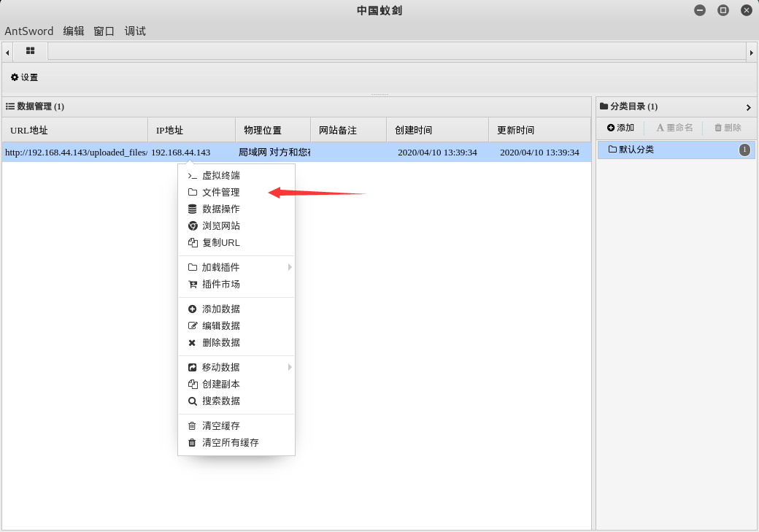Image resolution: width=759 pixels, height=532 pixels.
Task: Click the left tab scroll arrow
Action: 7,53
